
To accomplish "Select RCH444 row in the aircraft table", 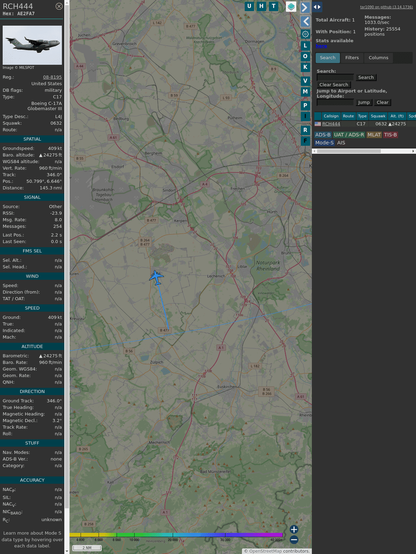I will [x=365, y=124].
